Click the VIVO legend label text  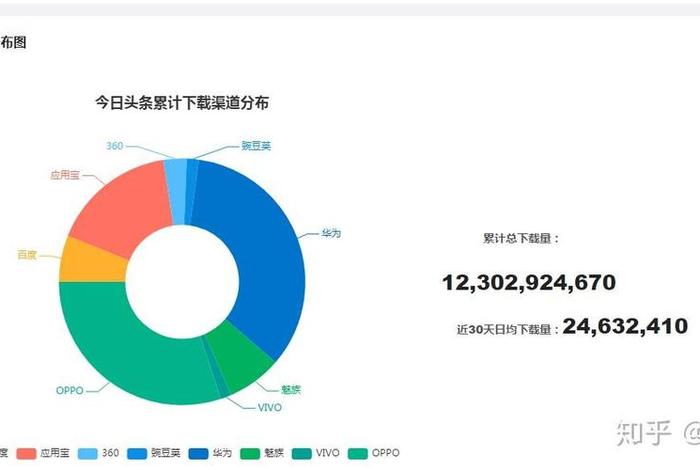[328, 453]
